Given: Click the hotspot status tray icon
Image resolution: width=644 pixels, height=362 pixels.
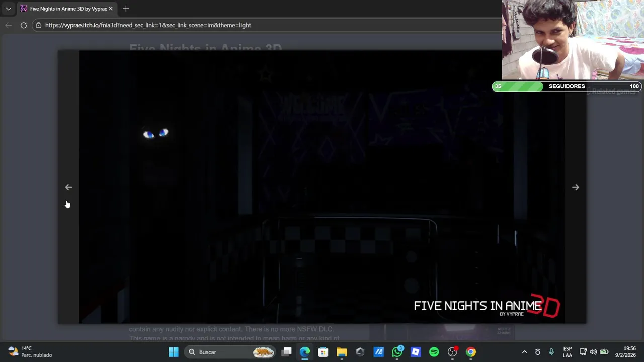Looking at the screenshot, I should pyautogui.click(x=537, y=352).
